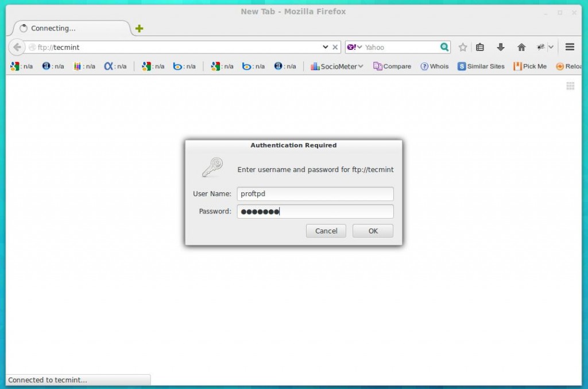This screenshot has height=389, width=588.
Task: Click the Yahoo search magnifier icon
Action: coord(444,47)
